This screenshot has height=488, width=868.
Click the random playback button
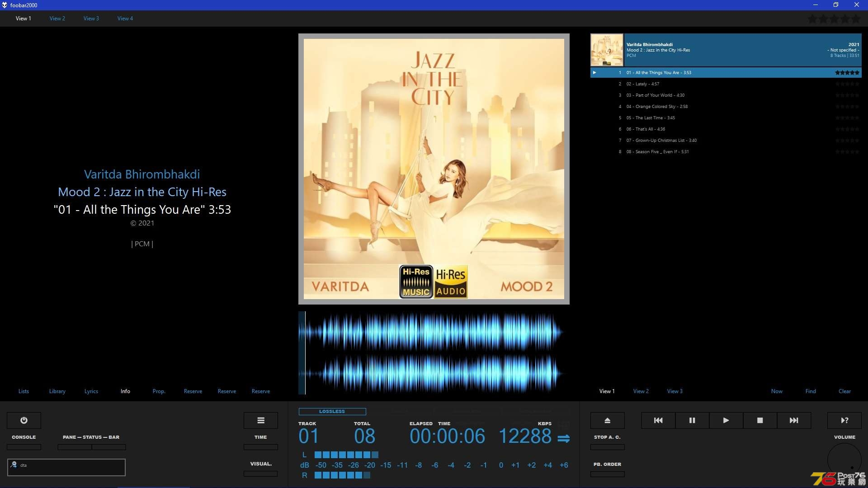pyautogui.click(x=844, y=420)
